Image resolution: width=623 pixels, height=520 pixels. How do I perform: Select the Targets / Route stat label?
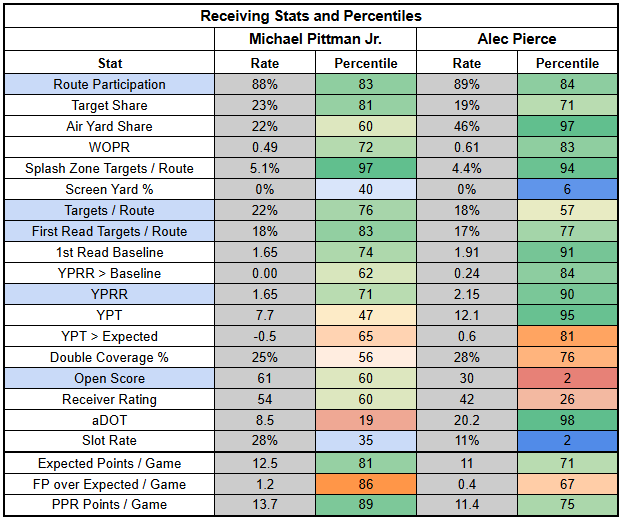point(110,211)
